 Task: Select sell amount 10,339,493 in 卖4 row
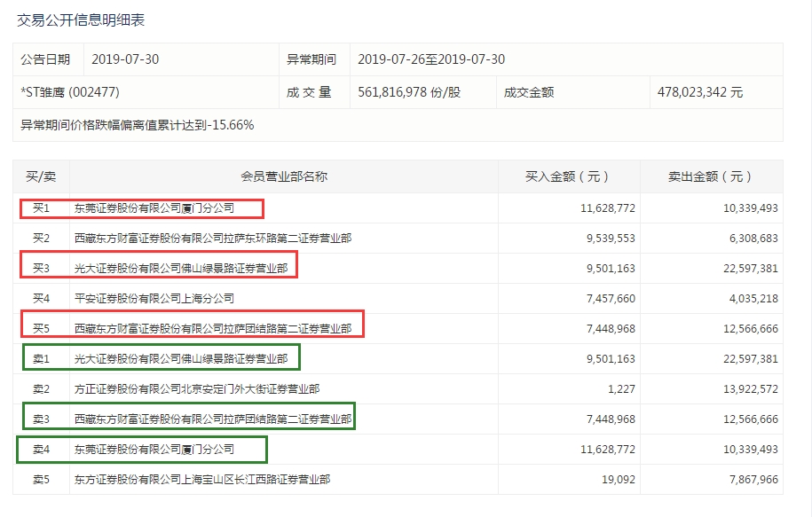751,450
